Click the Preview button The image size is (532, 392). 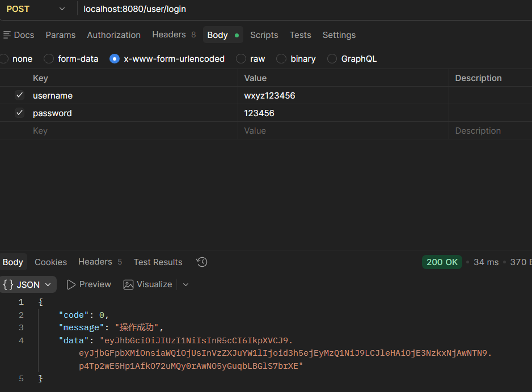coord(89,284)
